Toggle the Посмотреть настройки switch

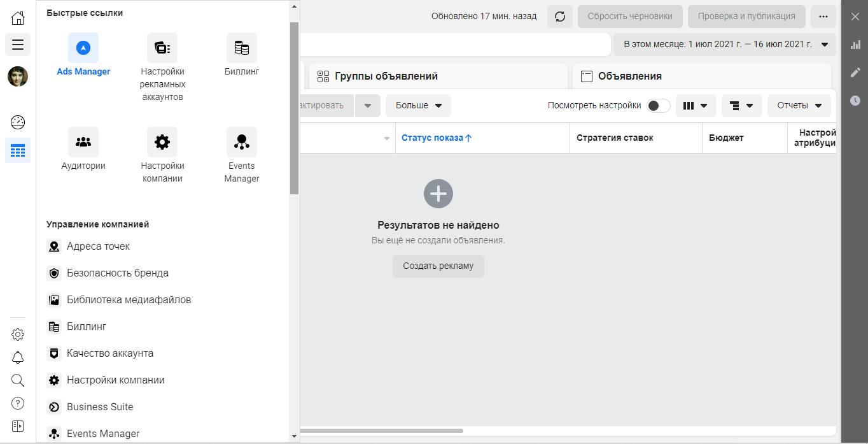(x=659, y=106)
